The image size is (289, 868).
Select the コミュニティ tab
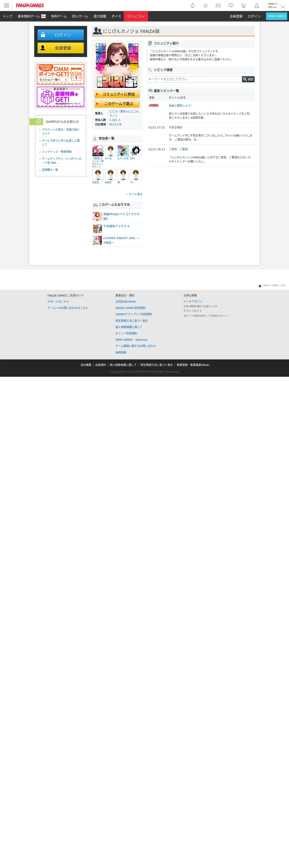(136, 16)
